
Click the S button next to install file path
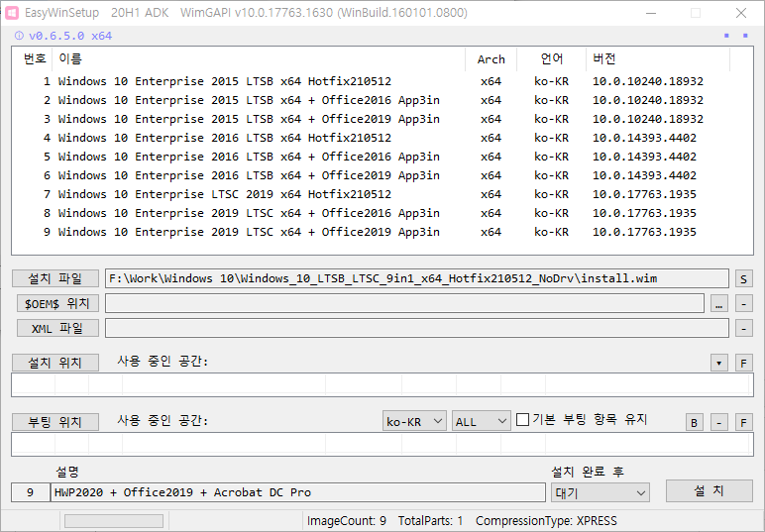coord(743,279)
